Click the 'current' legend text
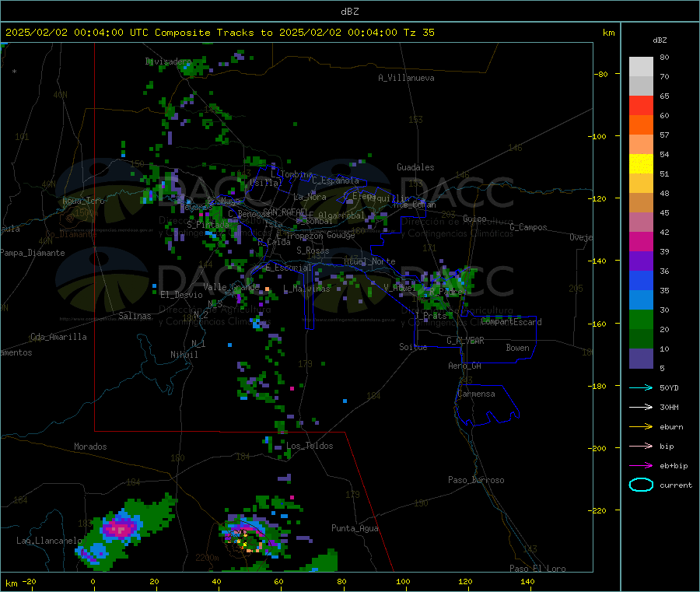 [x=676, y=485]
